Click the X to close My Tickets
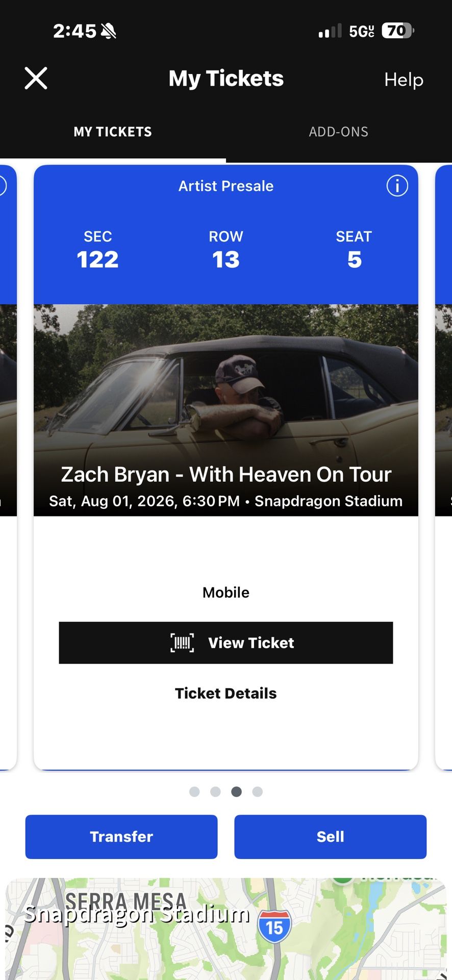 tap(35, 79)
